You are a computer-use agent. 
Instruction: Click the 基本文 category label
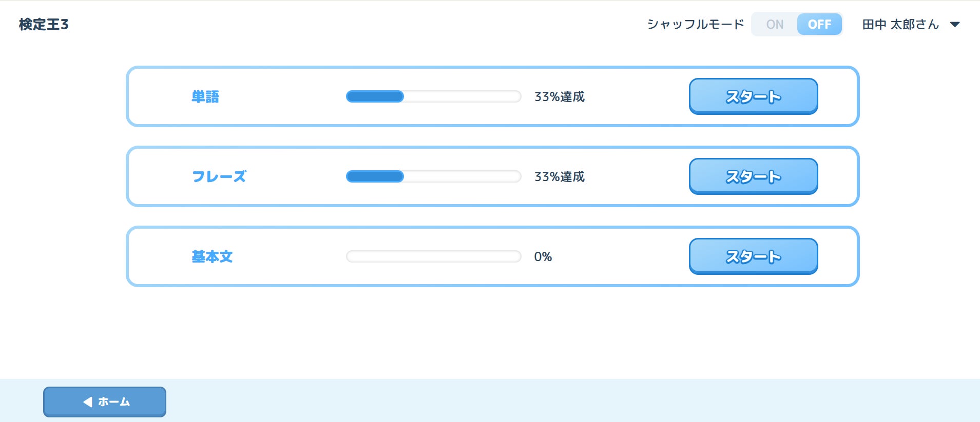212,257
